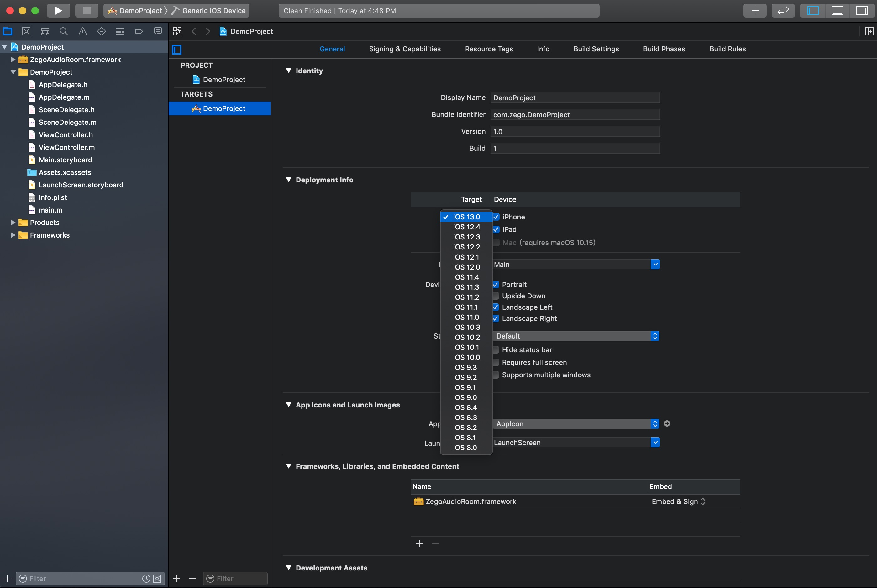Open the Symbol navigator
This screenshot has height=588, width=877.
(x=45, y=31)
